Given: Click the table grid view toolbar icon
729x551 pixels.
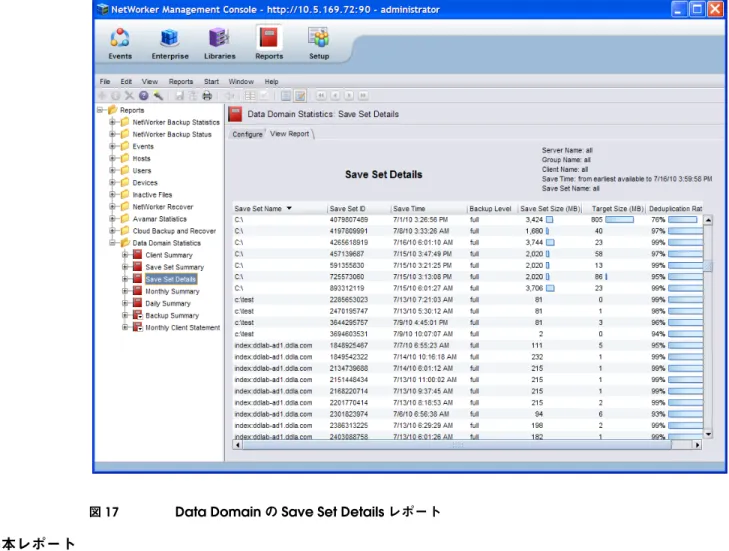Looking at the screenshot, I should tap(250, 96).
